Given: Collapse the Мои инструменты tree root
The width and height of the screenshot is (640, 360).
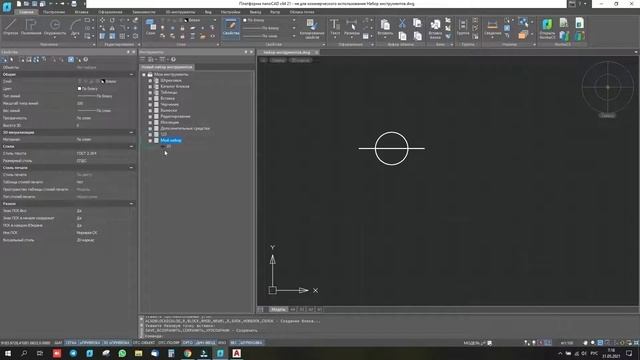Looking at the screenshot, I should click(x=144, y=75).
